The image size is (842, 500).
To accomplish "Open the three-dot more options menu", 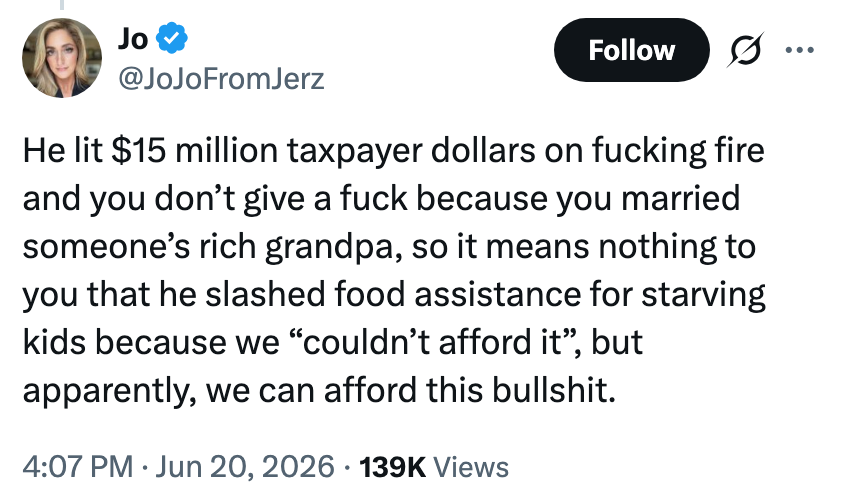I will coord(800,50).
